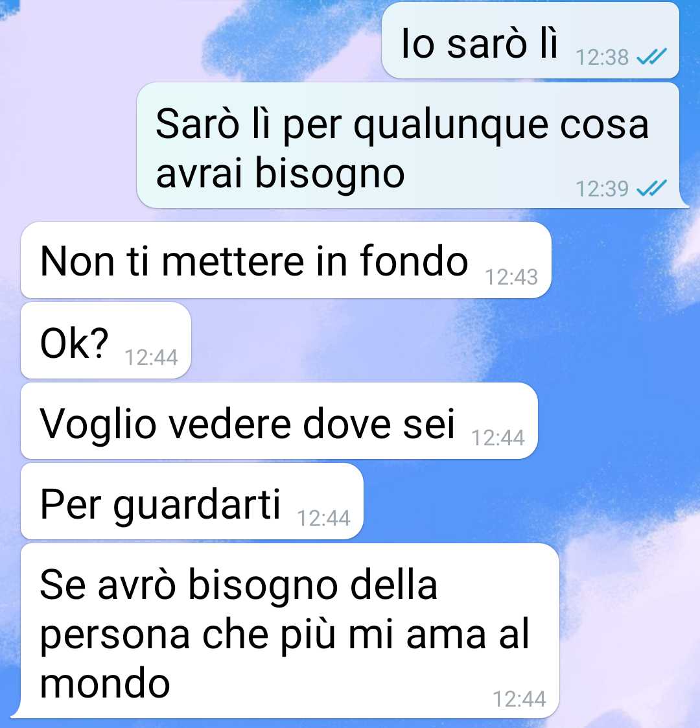Tap the 12:43 timestamp
The height and width of the screenshot is (728, 700).
[x=511, y=277]
